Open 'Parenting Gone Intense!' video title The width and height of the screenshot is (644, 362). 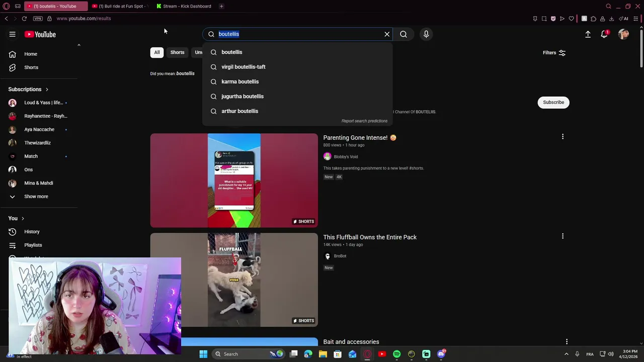(x=359, y=138)
